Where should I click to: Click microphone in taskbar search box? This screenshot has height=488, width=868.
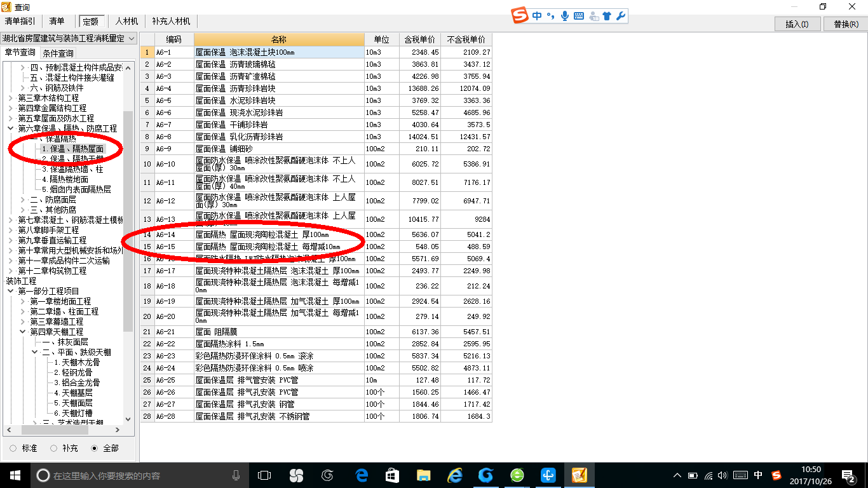(x=236, y=475)
